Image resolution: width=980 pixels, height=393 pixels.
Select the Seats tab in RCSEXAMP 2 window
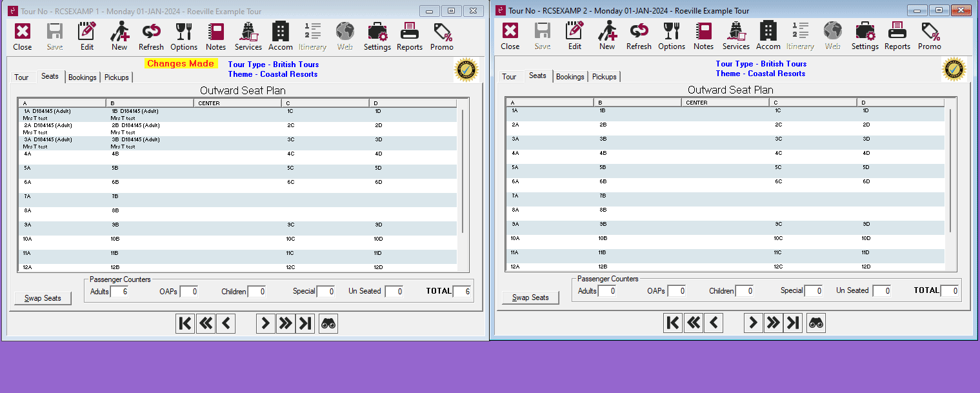tap(537, 76)
